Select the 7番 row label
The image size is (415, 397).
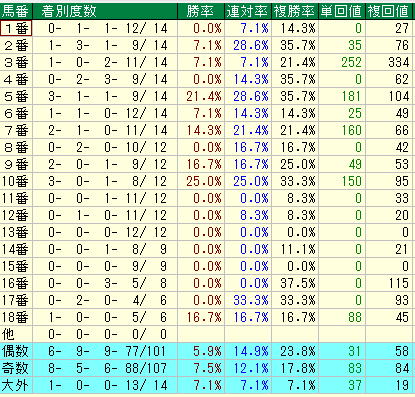tap(16, 130)
